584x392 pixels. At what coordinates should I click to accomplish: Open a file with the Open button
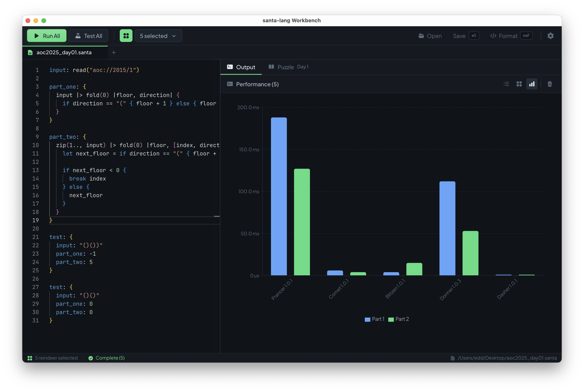point(430,36)
